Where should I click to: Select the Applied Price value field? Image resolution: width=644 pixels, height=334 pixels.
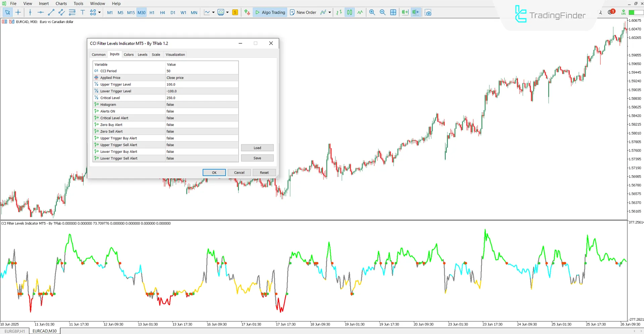(x=201, y=77)
